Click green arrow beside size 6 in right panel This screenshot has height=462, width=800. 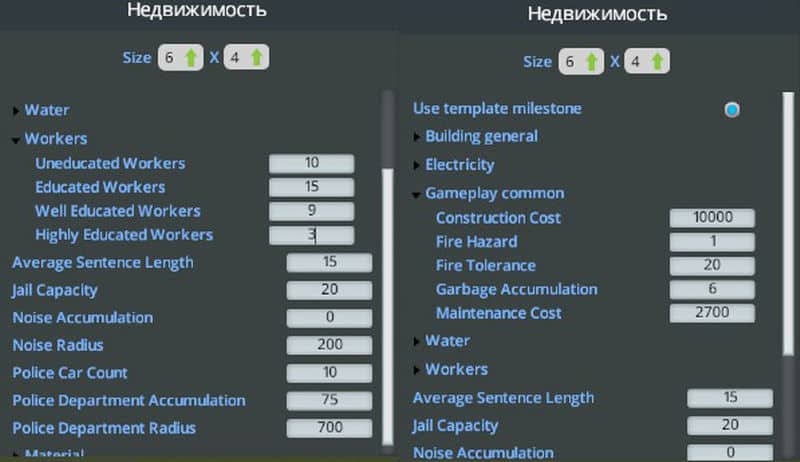591,61
